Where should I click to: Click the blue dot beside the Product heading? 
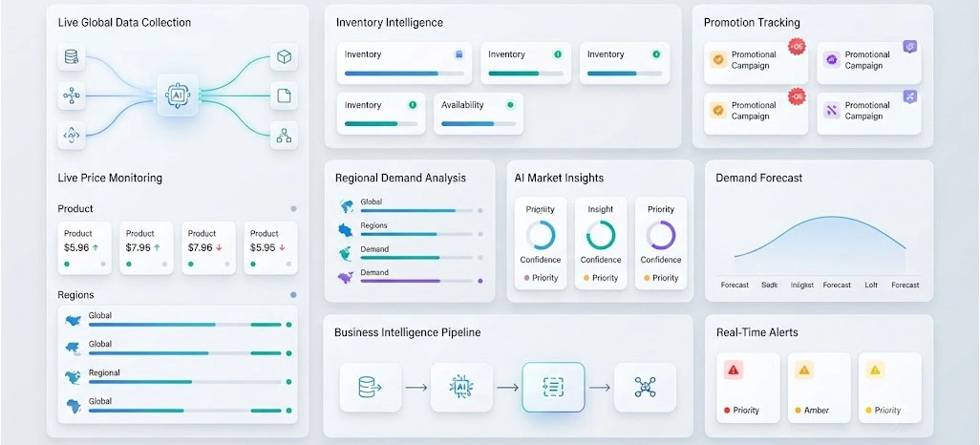point(293,209)
